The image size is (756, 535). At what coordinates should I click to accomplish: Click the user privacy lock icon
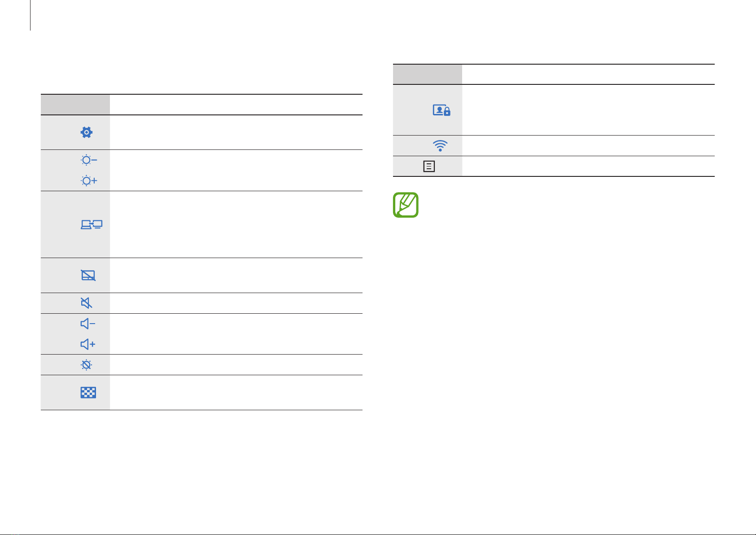pyautogui.click(x=441, y=110)
